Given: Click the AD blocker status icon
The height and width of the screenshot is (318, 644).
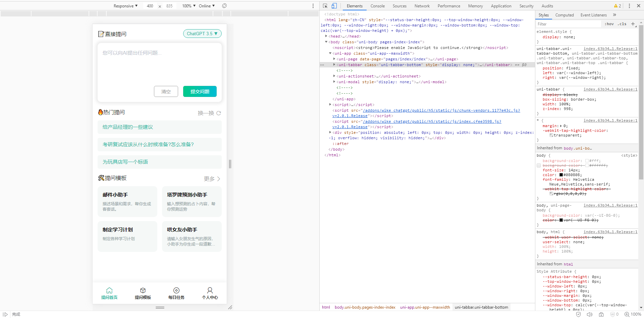Looking at the screenshot, I should (x=613, y=314).
